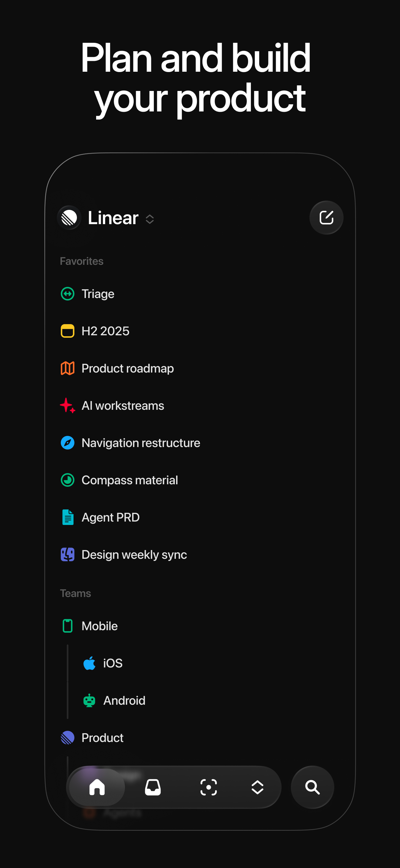This screenshot has height=868, width=400.
Task: Expand the Product team section
Action: (x=102, y=738)
